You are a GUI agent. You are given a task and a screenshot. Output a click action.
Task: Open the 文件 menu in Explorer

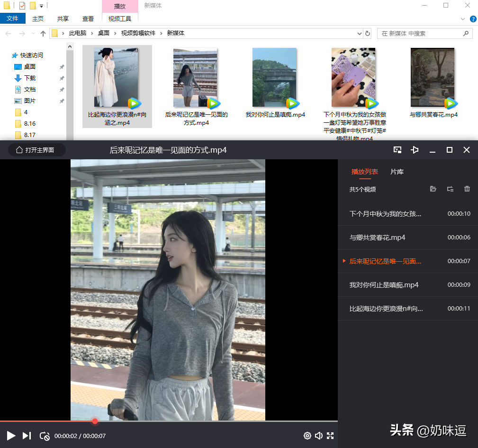pos(12,18)
